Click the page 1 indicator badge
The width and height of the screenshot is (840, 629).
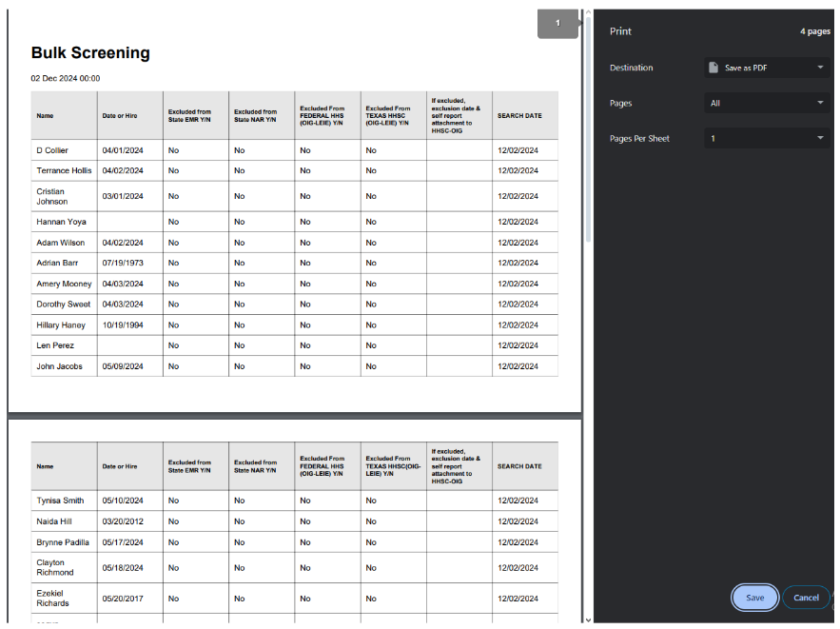(557, 24)
